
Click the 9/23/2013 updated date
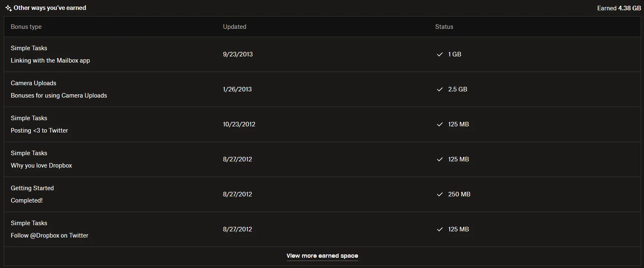pos(238,54)
